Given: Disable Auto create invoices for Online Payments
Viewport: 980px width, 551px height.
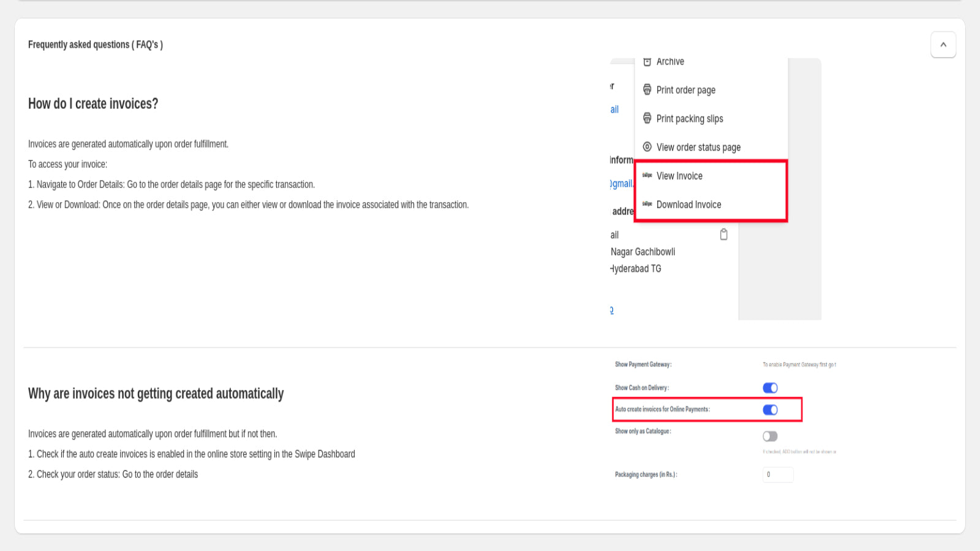Looking at the screenshot, I should point(770,410).
